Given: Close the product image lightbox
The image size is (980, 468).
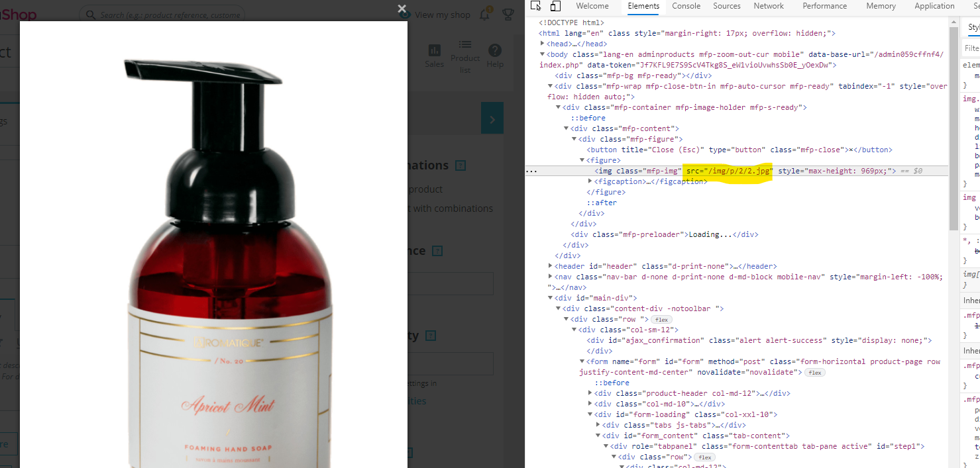Looking at the screenshot, I should 402,9.
